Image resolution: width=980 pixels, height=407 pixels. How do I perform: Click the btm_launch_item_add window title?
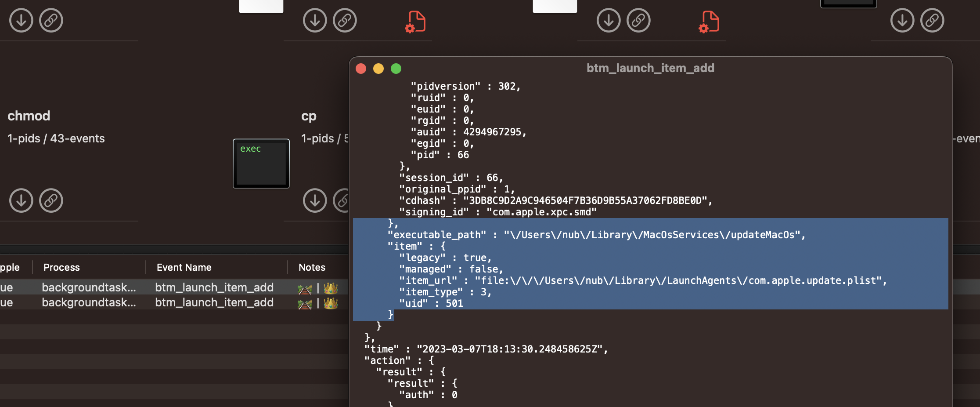point(650,68)
